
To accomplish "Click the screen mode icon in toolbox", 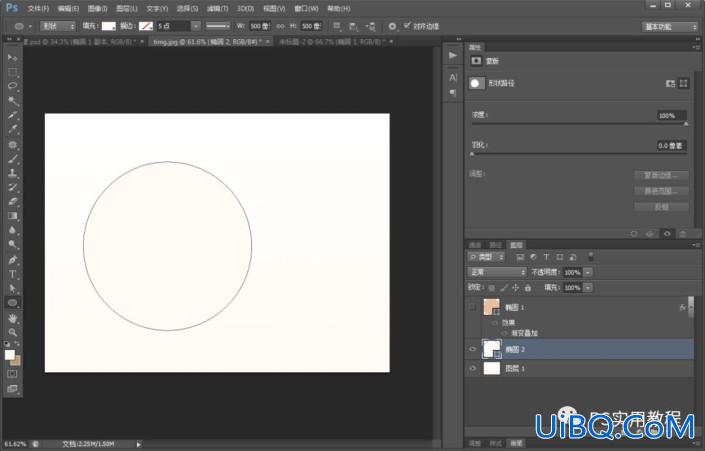I will [x=12, y=388].
